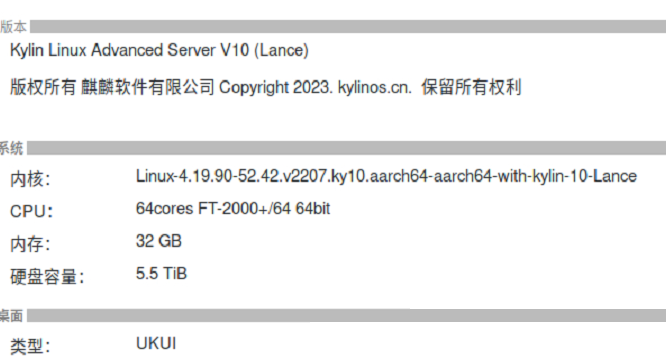The height and width of the screenshot is (364, 666).
Task: Click the 麒麟软件有限公司 company name
Action: [148, 87]
